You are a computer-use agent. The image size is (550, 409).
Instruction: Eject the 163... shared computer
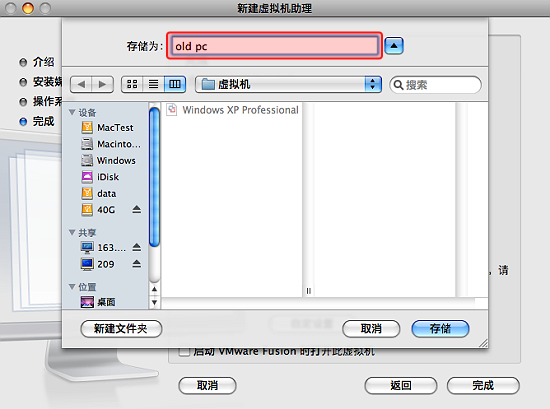click(x=136, y=248)
